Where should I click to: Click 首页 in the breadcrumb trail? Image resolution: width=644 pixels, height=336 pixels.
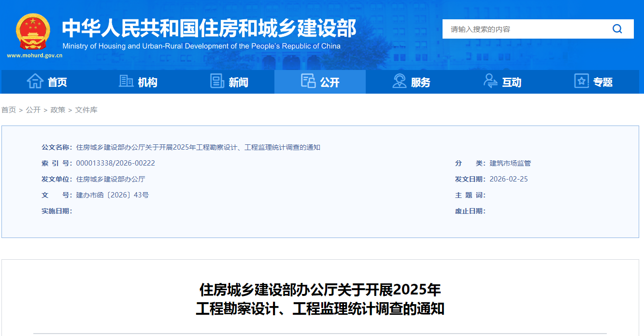9,110
